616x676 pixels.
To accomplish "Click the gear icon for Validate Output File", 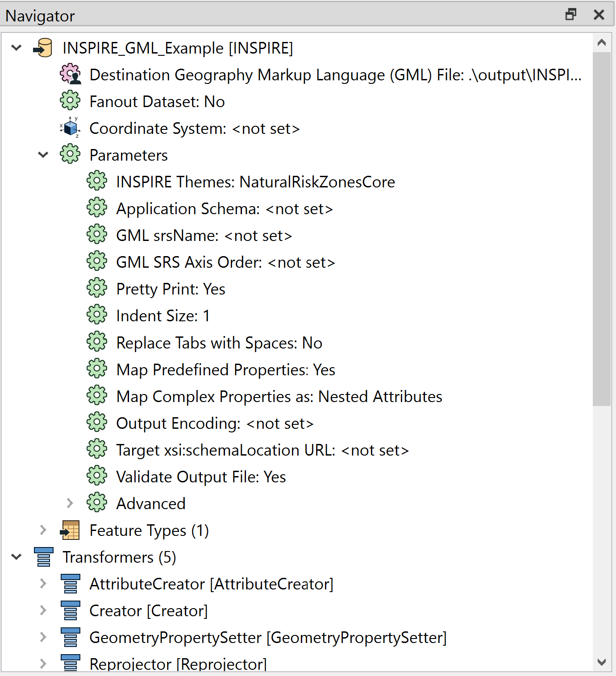I will coord(97,476).
